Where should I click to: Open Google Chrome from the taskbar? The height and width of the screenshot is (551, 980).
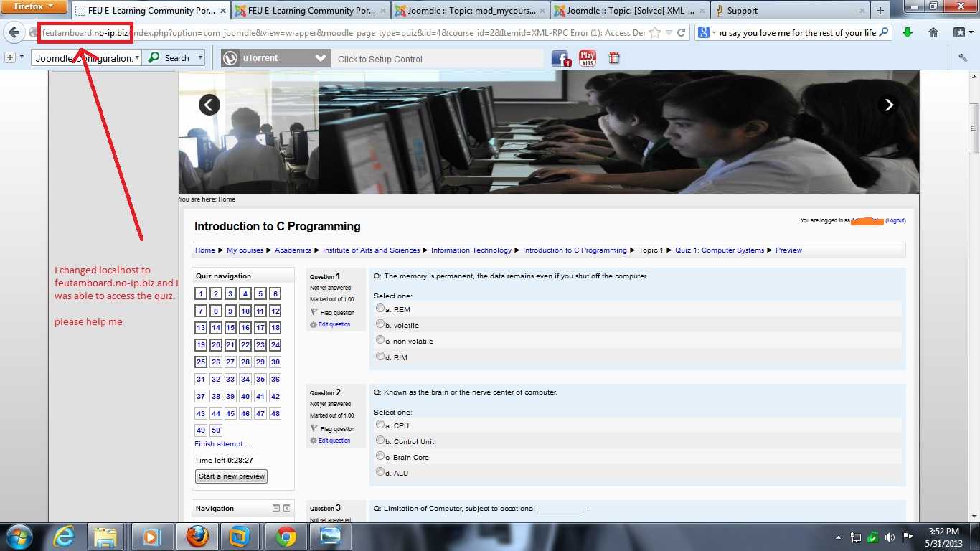pos(286,536)
